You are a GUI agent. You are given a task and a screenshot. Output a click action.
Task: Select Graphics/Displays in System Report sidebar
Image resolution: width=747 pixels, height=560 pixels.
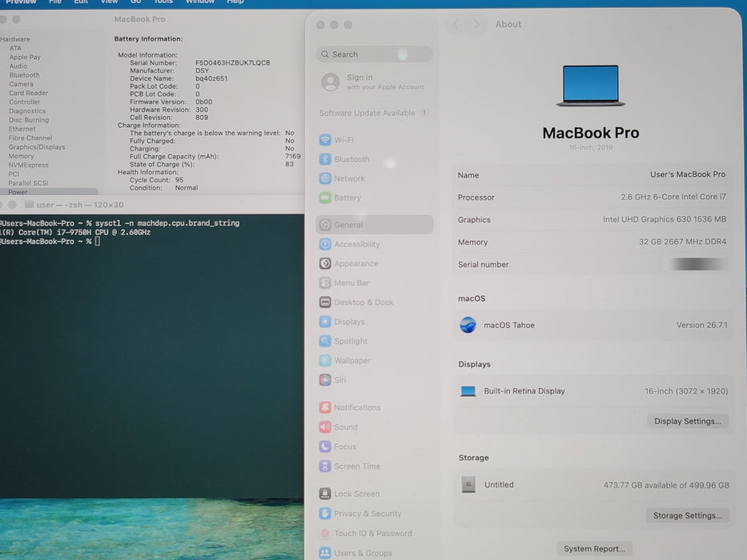tap(37, 147)
